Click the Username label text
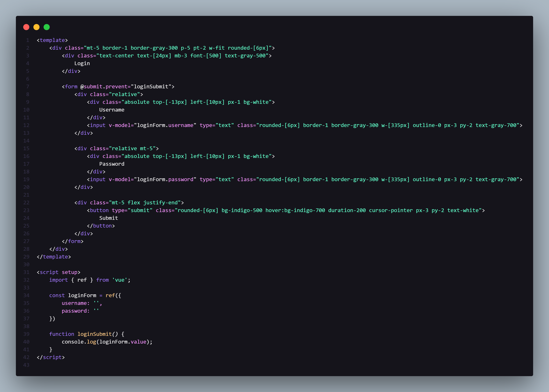This screenshot has width=549, height=392. (112, 110)
